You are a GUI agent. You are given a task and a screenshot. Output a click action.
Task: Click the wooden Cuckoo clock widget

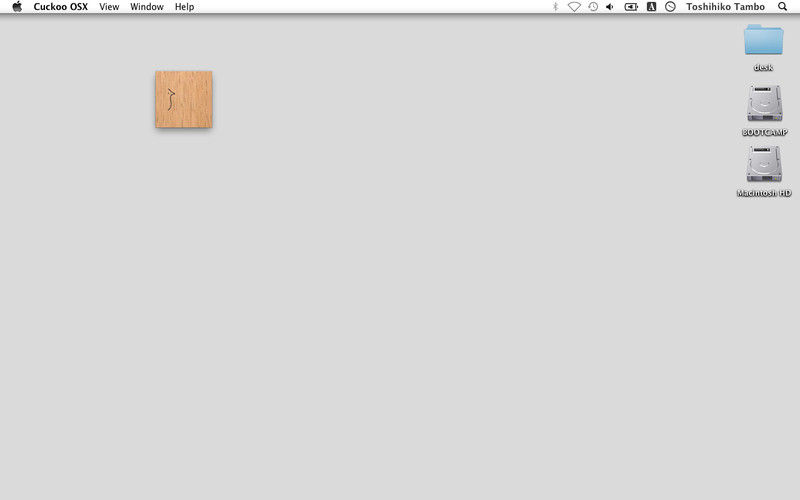[x=183, y=99]
